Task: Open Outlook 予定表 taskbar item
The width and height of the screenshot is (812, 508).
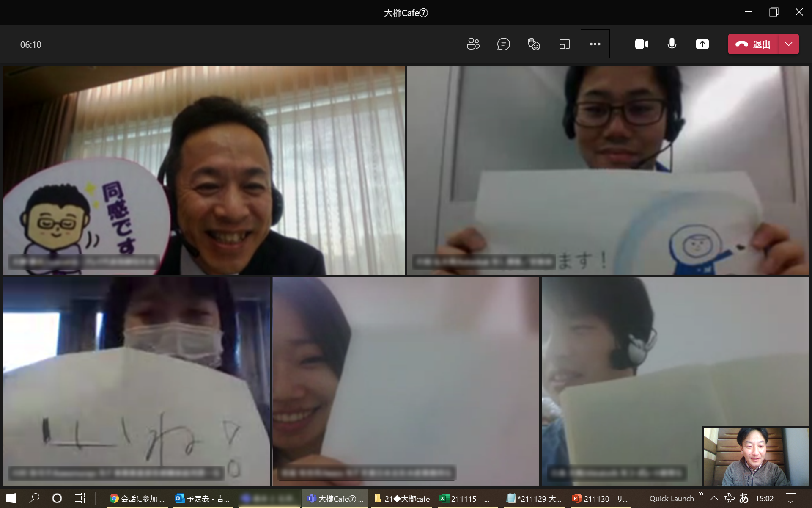Action: [203, 498]
